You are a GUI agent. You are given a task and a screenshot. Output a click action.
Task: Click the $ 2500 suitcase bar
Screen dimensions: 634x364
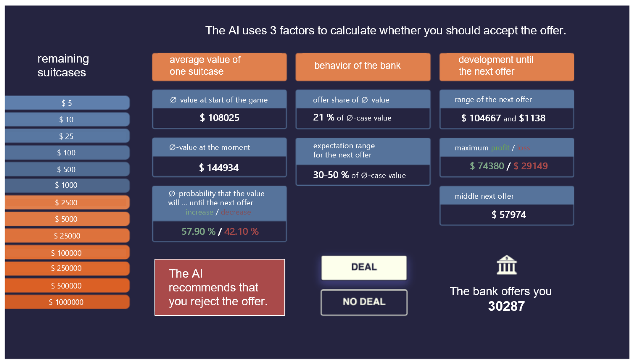click(x=67, y=203)
